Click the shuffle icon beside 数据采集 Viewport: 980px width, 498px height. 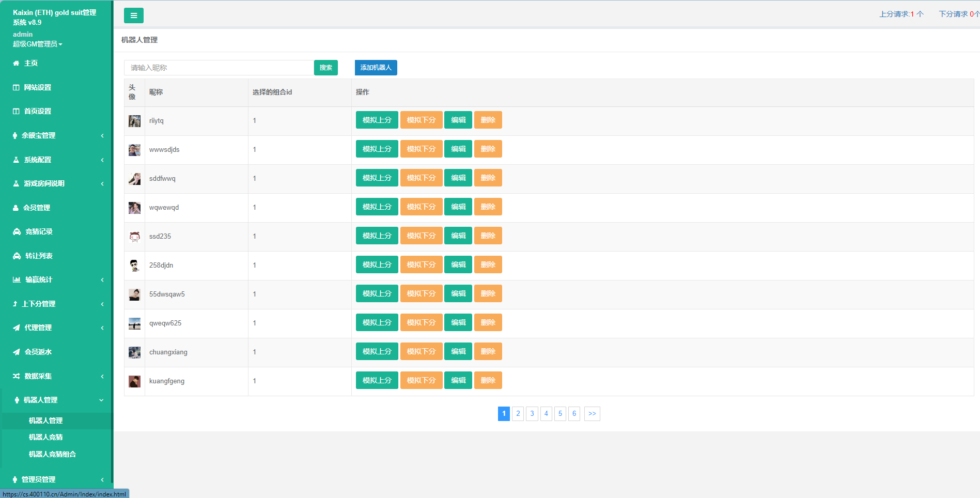point(17,376)
